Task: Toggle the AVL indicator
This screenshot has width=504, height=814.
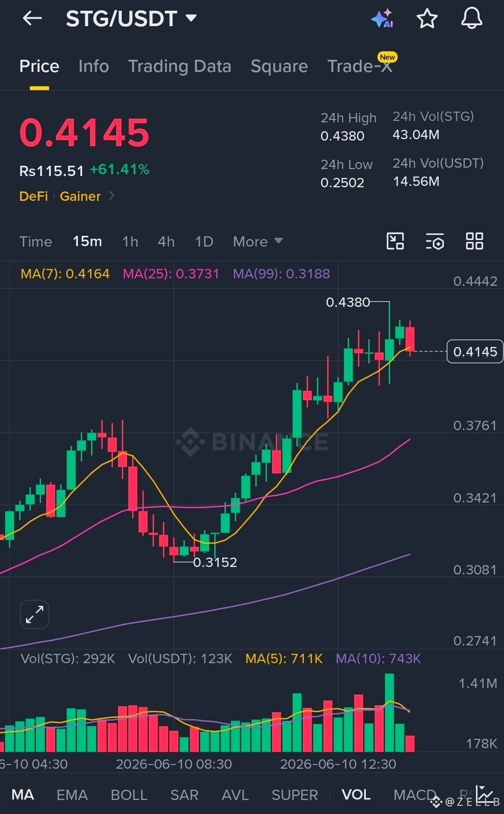Action: (x=235, y=794)
